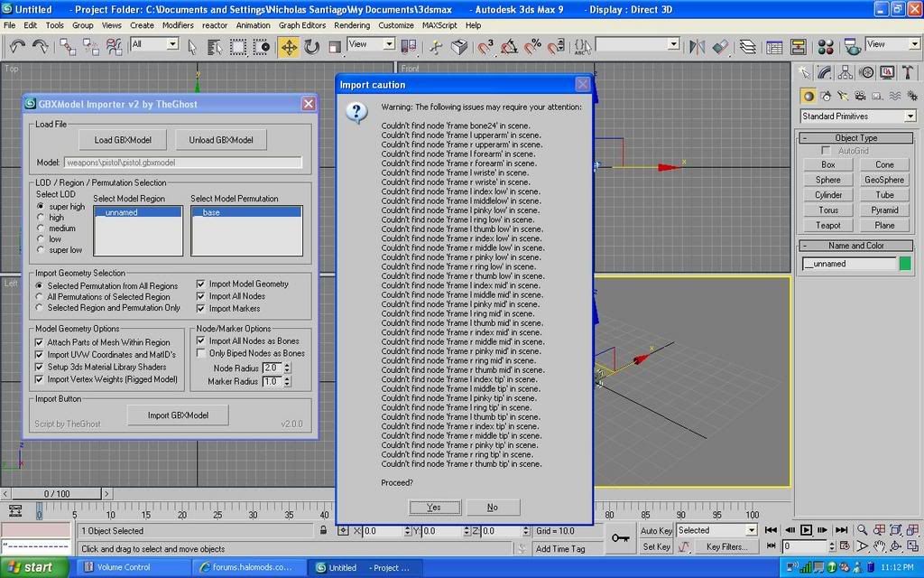Click the Unload GBXModel button
The height and width of the screenshot is (578, 924).
tap(221, 140)
